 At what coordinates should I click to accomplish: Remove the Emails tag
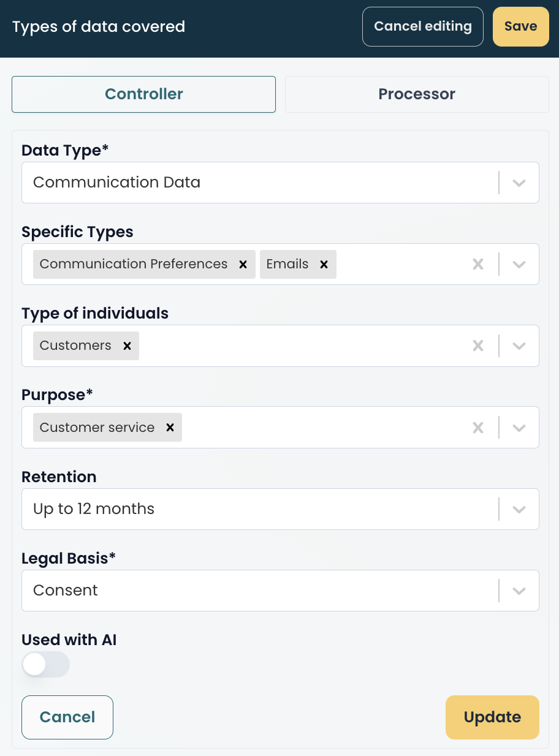pyautogui.click(x=324, y=264)
